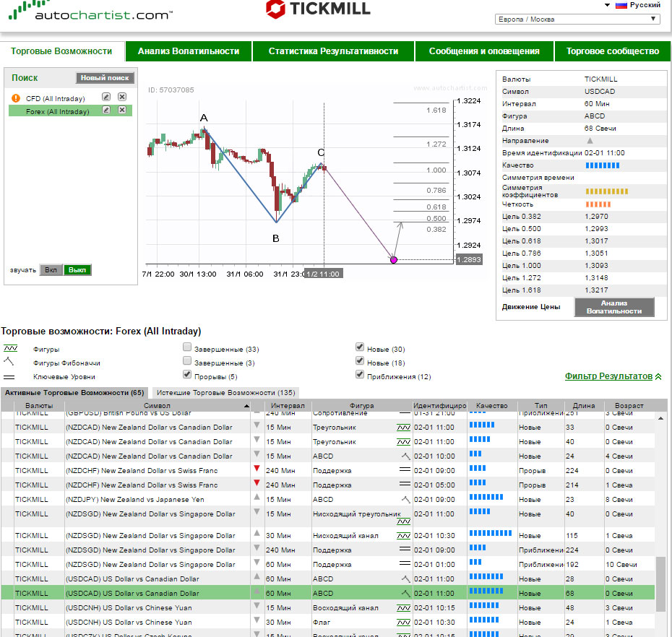The height and width of the screenshot is (637, 672).
Task: Click red down arrow for NZDCHF 02-01 05:00
Action: coord(257,482)
